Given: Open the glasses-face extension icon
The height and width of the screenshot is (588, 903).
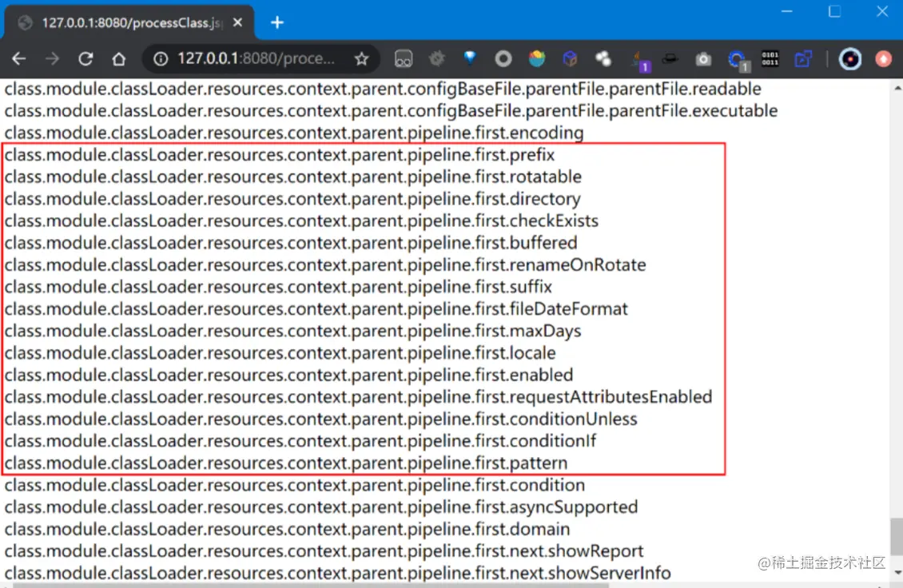Looking at the screenshot, I should (x=403, y=59).
